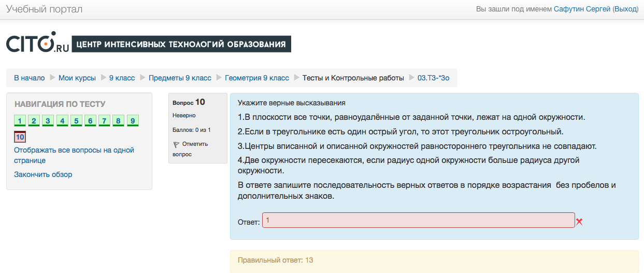Open question 7 in test navigation
Image resolution: width=644 pixels, height=273 pixels.
[105, 121]
